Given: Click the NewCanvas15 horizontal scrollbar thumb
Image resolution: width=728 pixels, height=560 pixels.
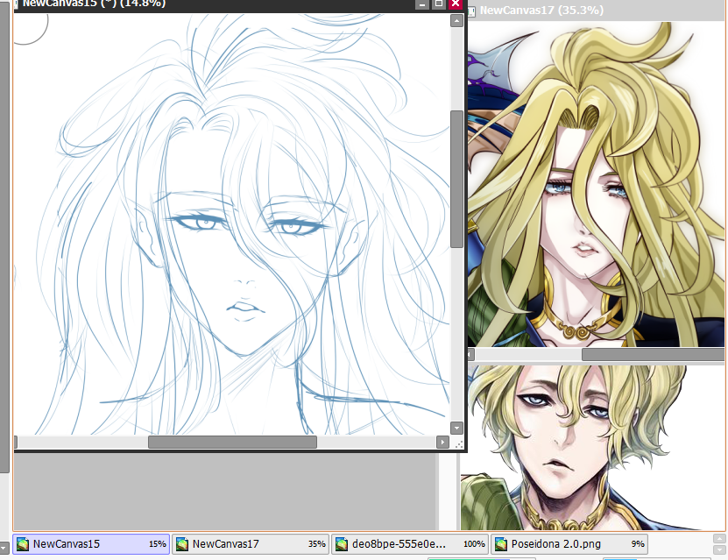Looking at the screenshot, I should 232,442.
